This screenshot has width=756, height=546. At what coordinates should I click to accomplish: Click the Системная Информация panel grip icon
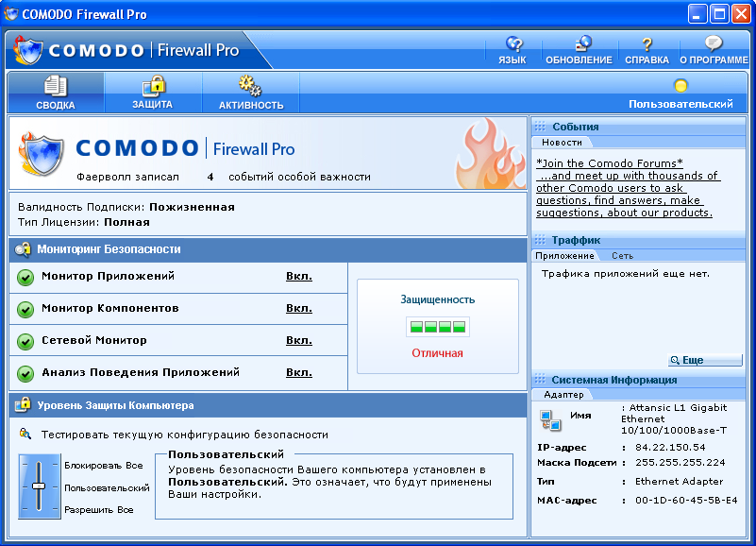coord(540,380)
